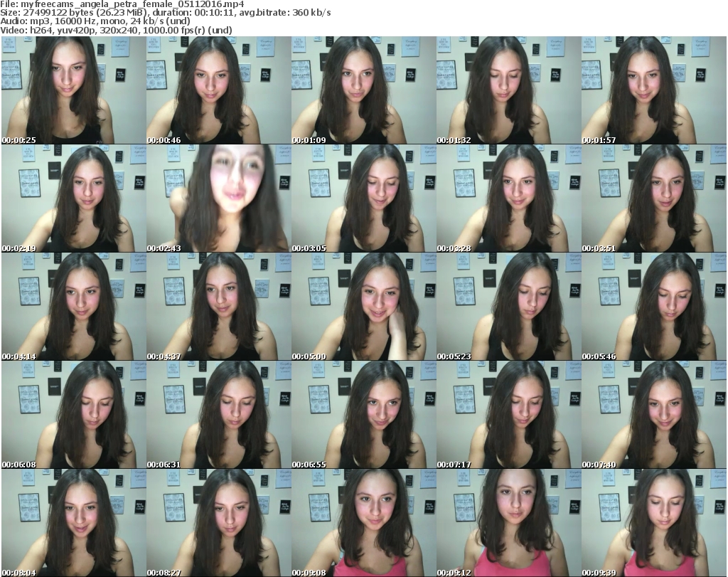The image size is (728, 577).
Task: Click the thumbnail stamped 00:07:40
Action: point(654,414)
